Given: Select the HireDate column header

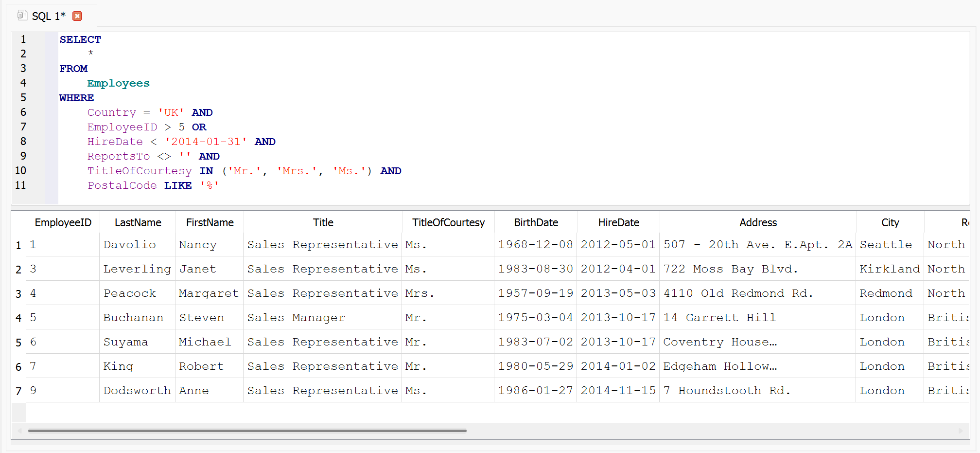Looking at the screenshot, I should coord(618,223).
